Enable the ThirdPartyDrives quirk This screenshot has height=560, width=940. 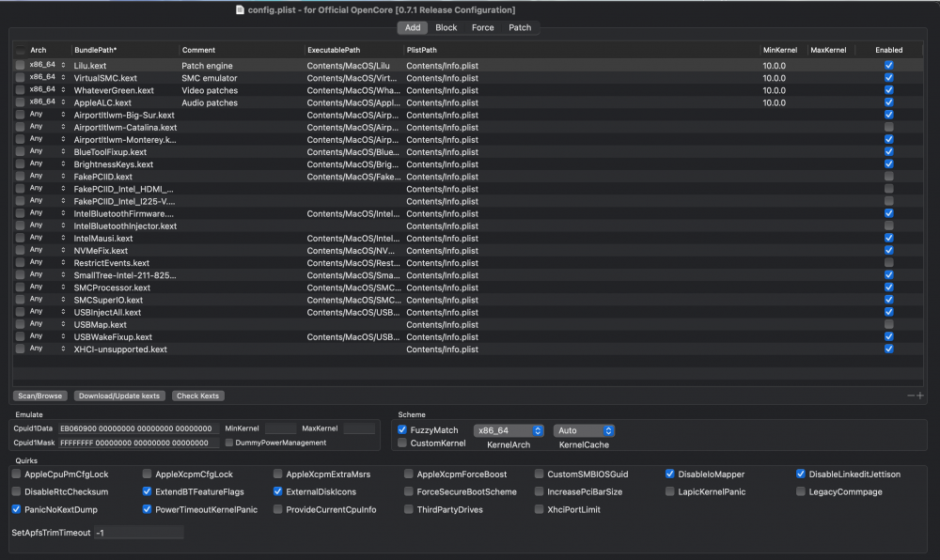tap(408, 509)
